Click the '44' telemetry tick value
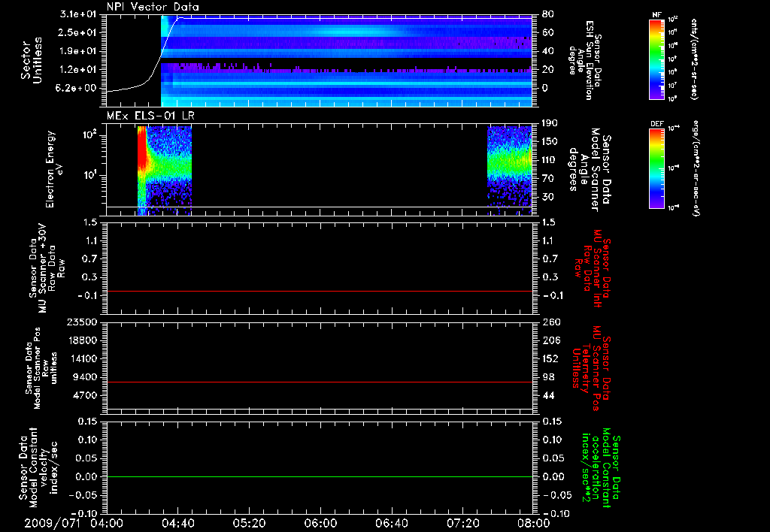The height and width of the screenshot is (532, 770). click(x=548, y=395)
